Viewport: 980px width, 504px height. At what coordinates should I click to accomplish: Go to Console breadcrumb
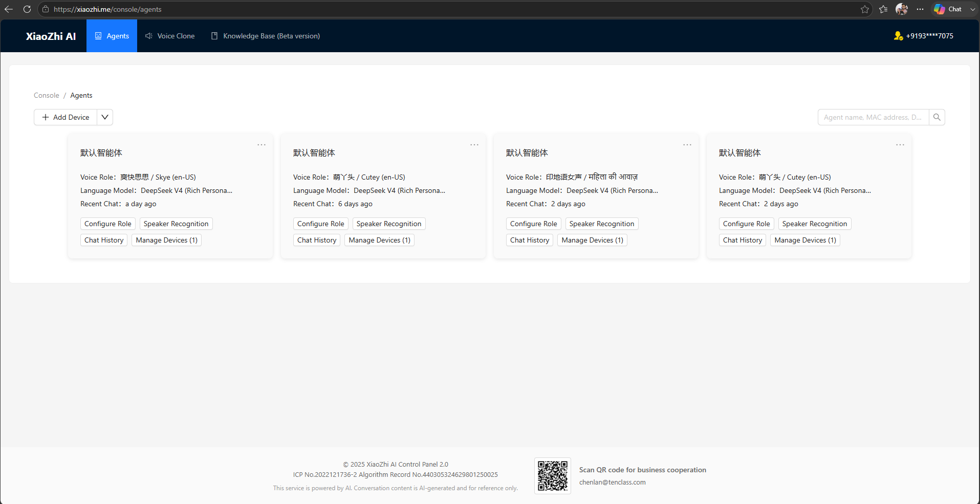[x=47, y=95]
